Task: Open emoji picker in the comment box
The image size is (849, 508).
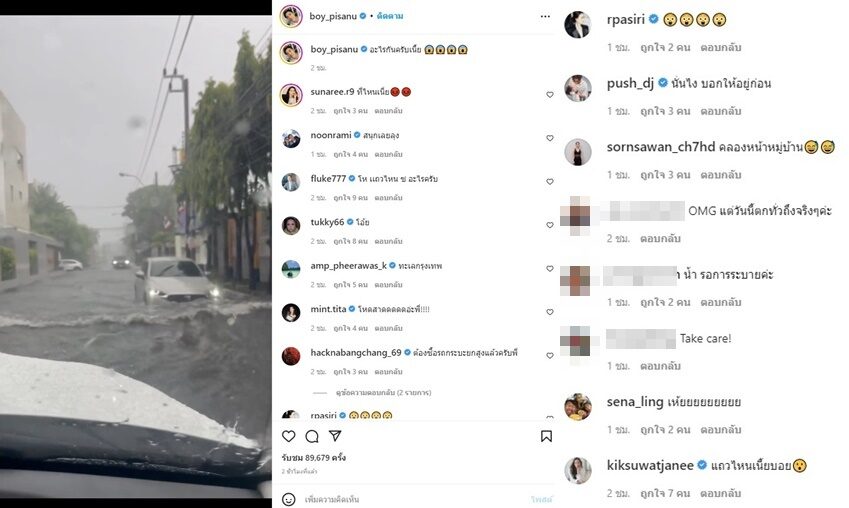Action: point(289,499)
